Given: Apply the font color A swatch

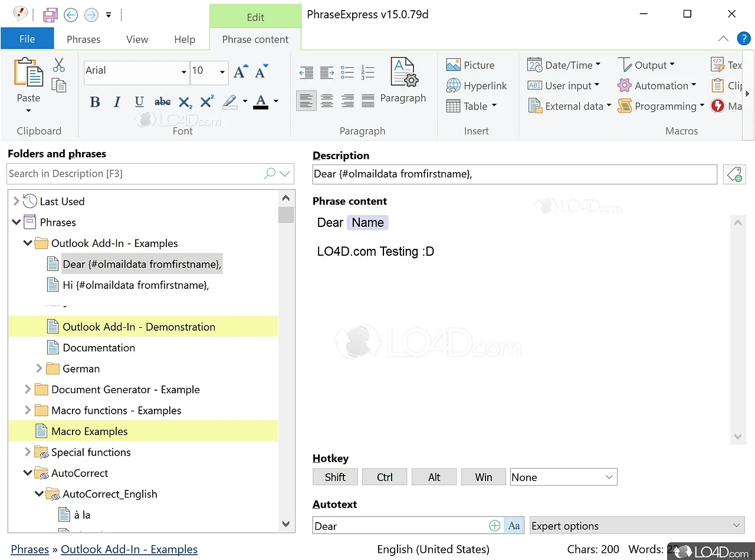Looking at the screenshot, I should (261, 103).
